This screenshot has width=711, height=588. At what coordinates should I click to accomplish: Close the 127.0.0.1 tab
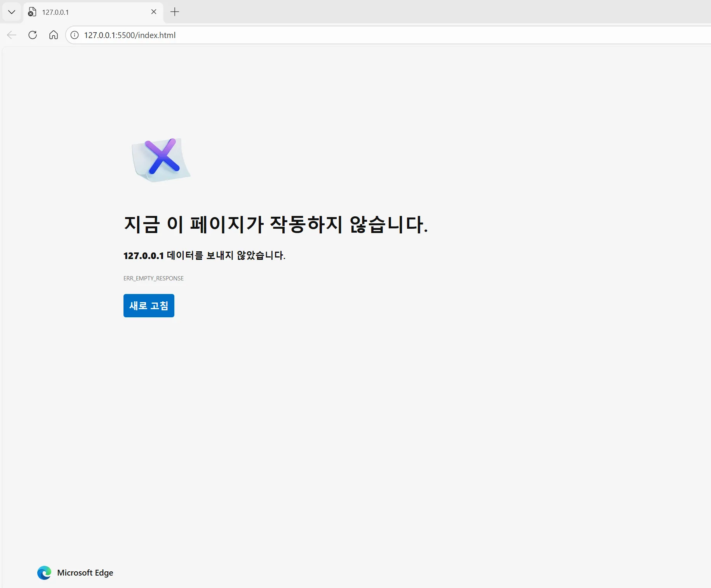coord(153,12)
